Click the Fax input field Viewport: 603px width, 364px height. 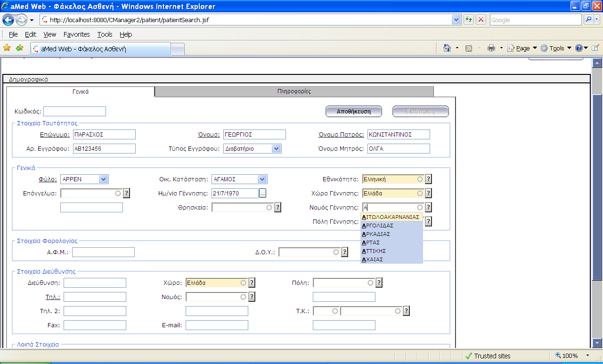point(95,325)
